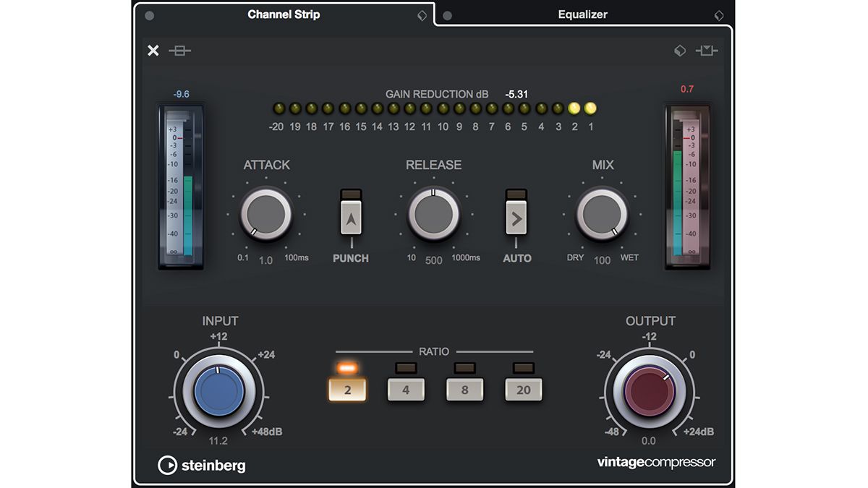Image resolution: width=868 pixels, height=488 pixels.
Task: Click the gain reduction LED above -20
Action: (278, 108)
